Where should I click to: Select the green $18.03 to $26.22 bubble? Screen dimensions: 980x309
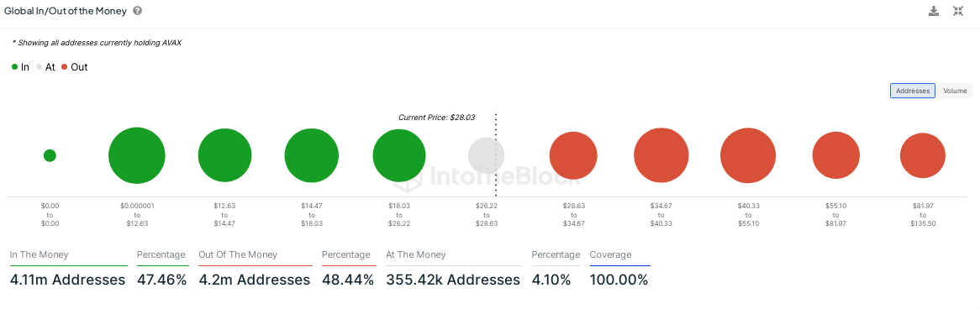(399, 155)
